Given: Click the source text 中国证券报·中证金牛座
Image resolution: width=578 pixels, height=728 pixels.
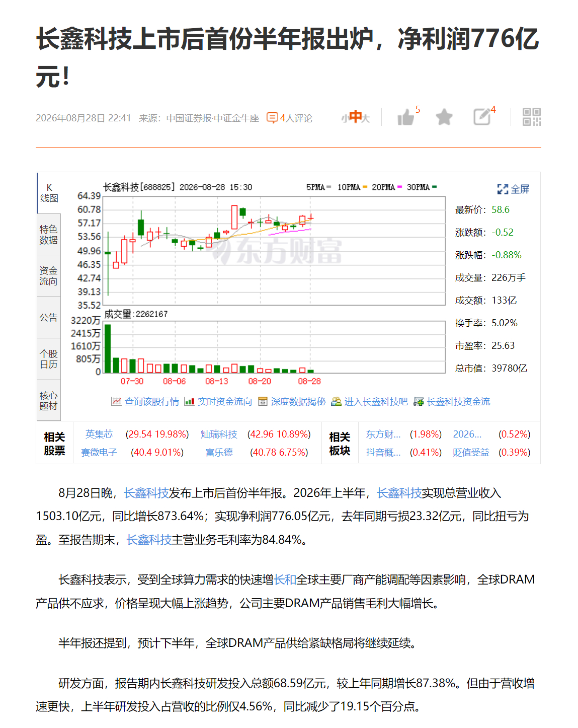Looking at the screenshot, I should click(213, 118).
